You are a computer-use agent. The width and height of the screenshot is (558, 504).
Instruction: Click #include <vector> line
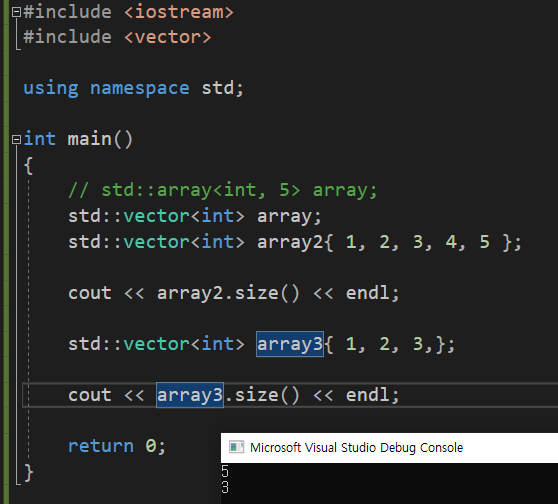click(117, 37)
